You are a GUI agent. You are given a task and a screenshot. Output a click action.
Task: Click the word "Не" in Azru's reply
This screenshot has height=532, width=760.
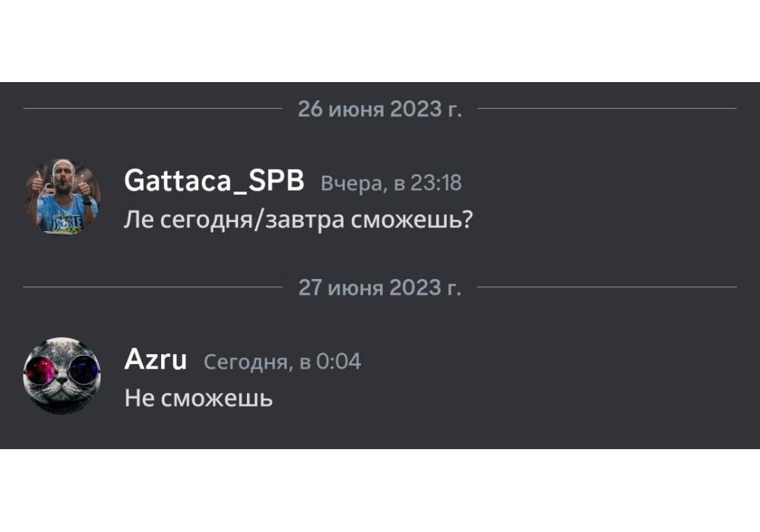coord(139,398)
